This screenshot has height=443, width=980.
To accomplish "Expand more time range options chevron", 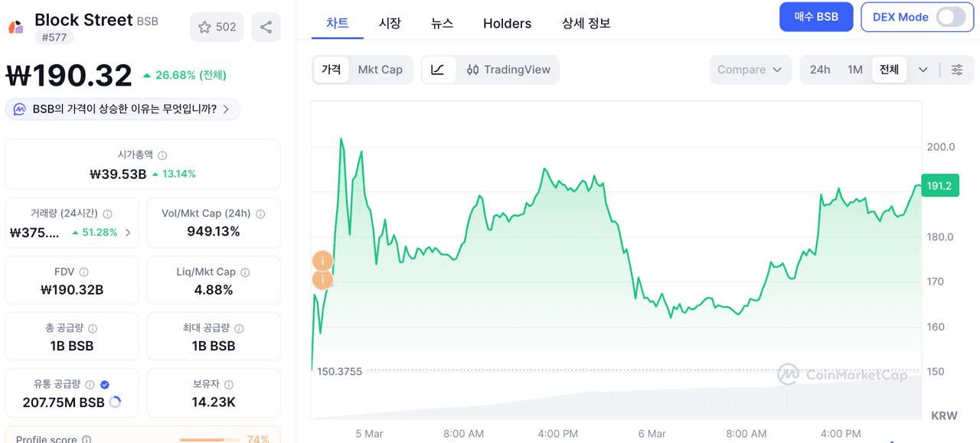I will (923, 70).
